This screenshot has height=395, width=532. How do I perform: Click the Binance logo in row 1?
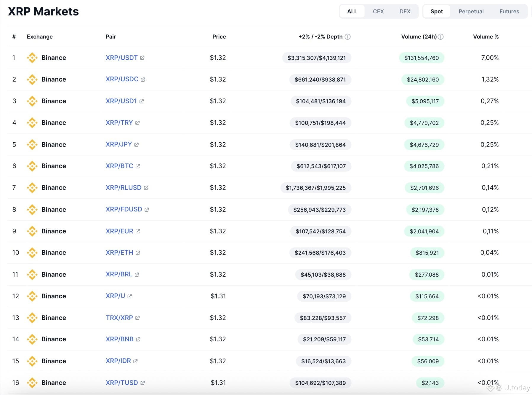[32, 58]
